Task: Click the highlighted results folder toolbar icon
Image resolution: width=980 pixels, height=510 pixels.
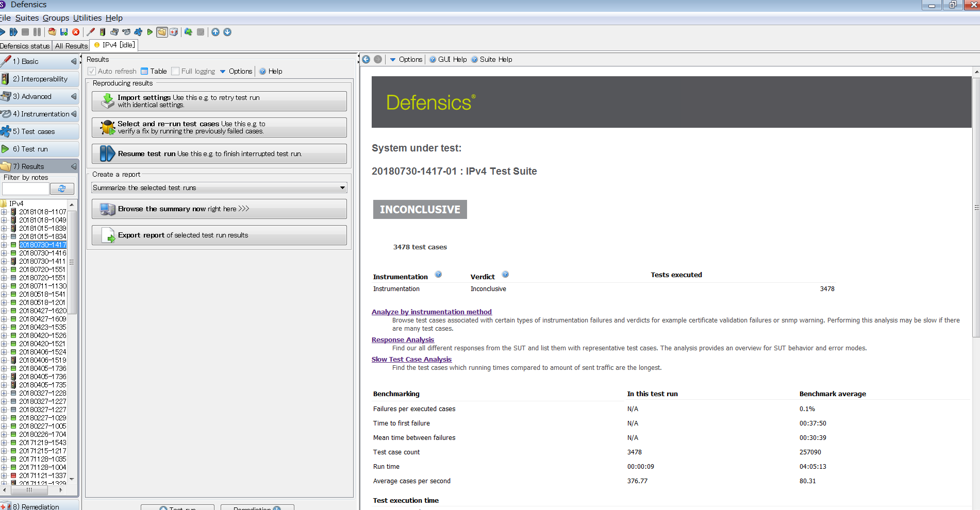Action: pyautogui.click(x=162, y=32)
